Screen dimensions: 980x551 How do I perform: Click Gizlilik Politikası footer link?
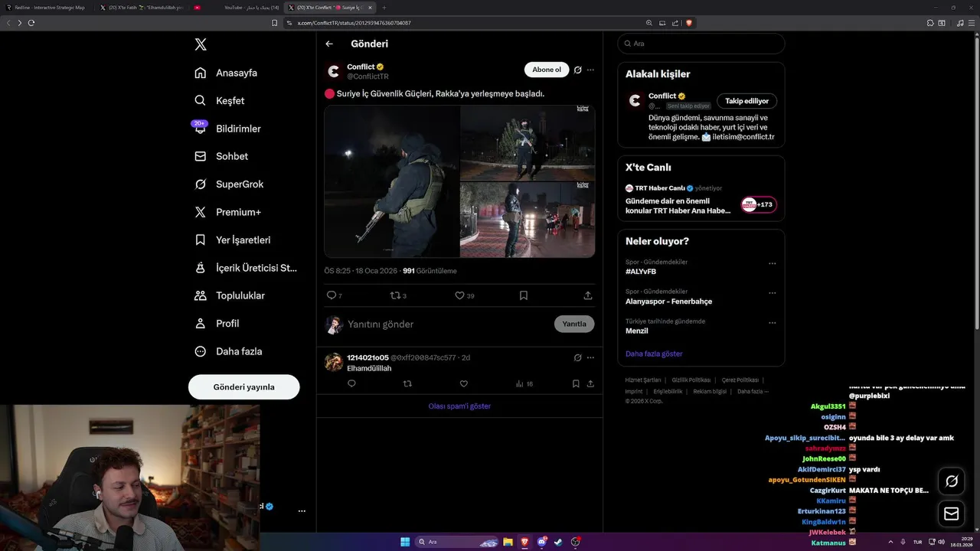coord(691,380)
